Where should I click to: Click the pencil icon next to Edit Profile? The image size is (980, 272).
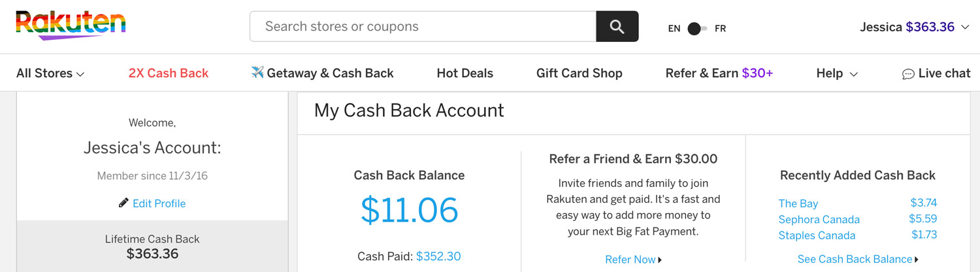point(123,203)
